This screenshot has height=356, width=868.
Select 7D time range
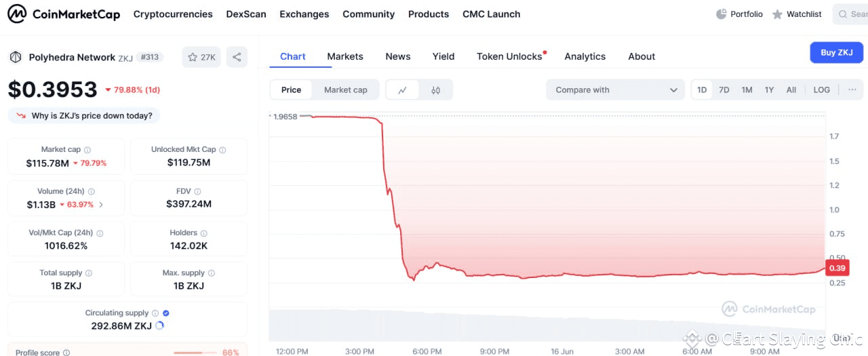[724, 90]
